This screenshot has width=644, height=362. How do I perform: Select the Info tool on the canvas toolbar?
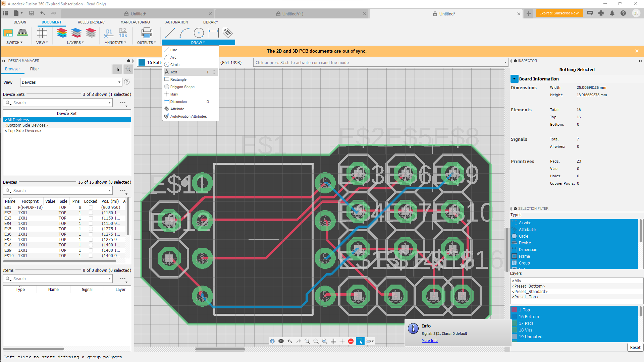272,341
